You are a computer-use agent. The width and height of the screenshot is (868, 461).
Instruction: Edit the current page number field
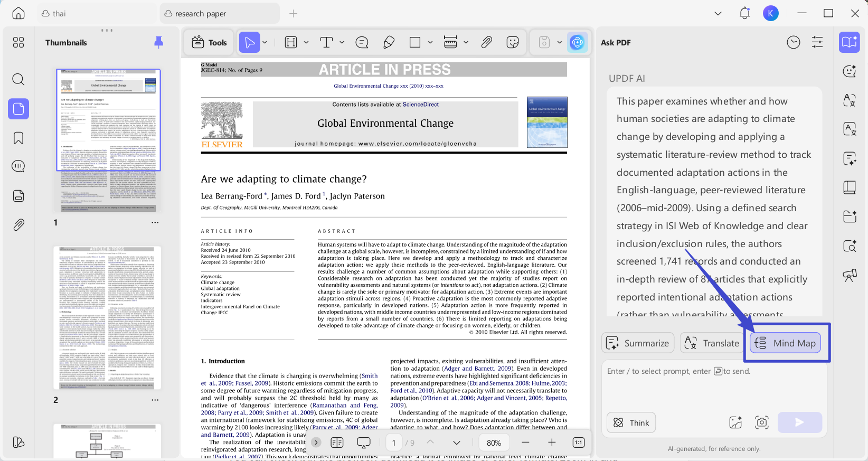tap(394, 443)
